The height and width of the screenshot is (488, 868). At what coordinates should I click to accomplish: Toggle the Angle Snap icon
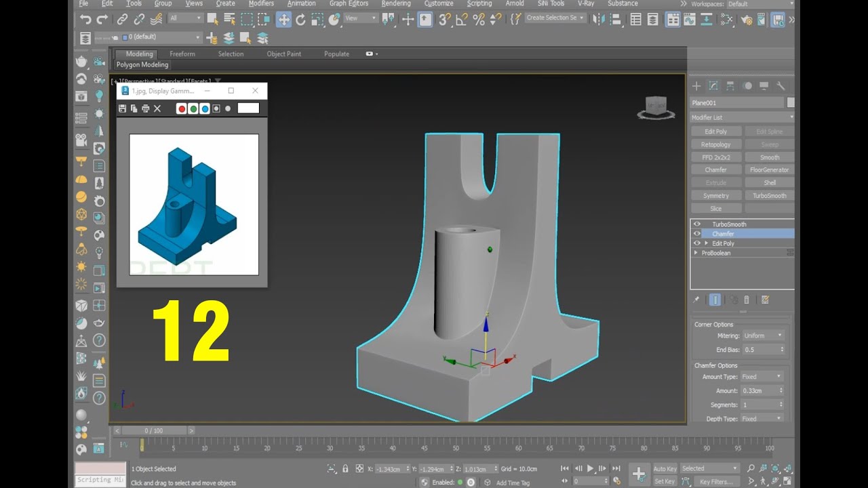(x=462, y=20)
